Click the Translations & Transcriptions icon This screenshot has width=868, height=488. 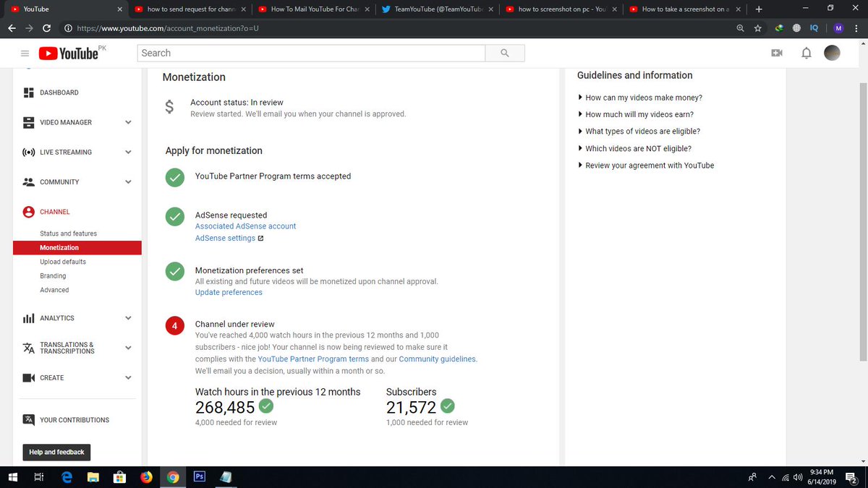pyautogui.click(x=29, y=348)
